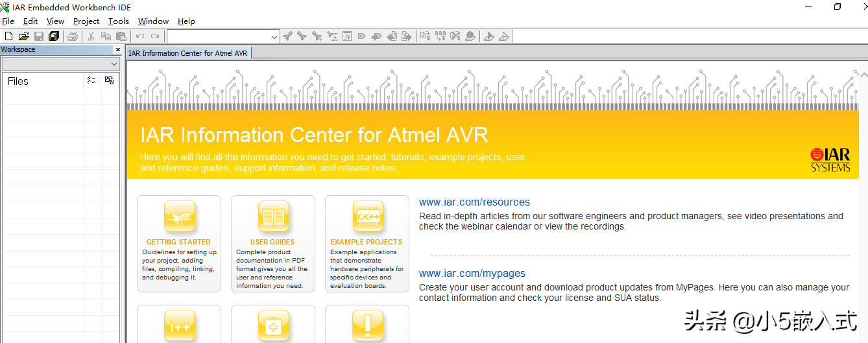This screenshot has height=343, width=868.
Task: Click the Save floppy disk icon
Action: [x=39, y=36]
